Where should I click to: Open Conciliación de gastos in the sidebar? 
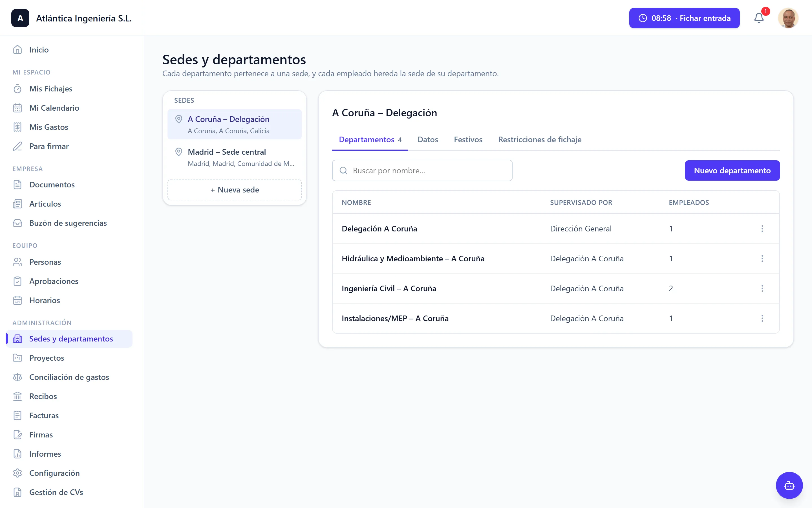coord(69,377)
